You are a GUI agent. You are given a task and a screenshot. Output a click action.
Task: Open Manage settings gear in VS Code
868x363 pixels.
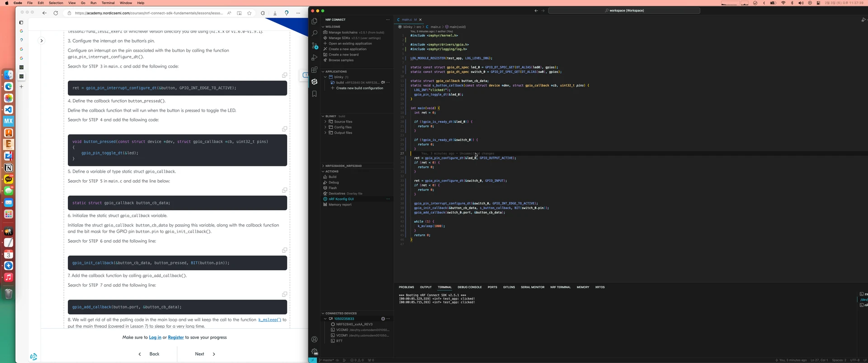tap(315, 351)
